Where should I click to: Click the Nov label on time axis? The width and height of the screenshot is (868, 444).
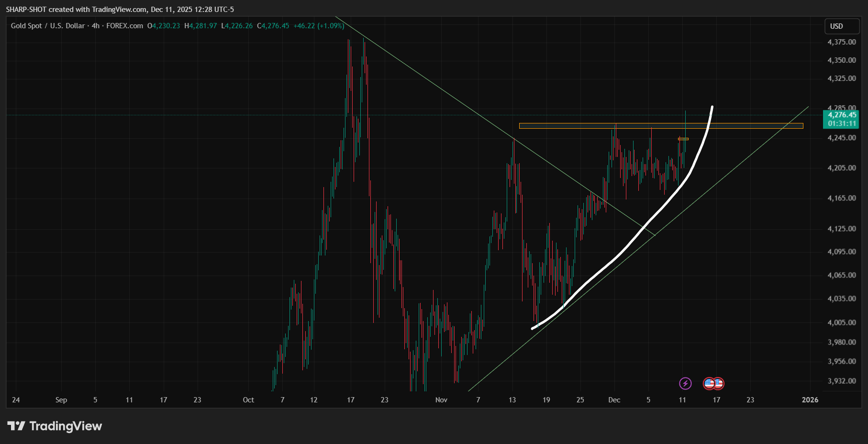point(441,400)
